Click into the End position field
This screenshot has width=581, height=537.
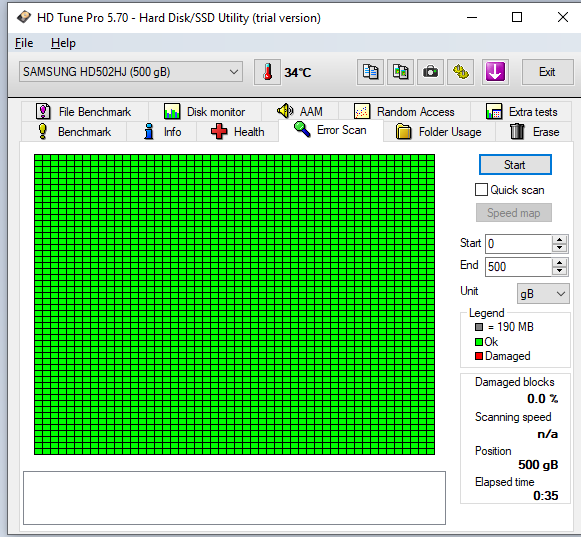pyautogui.click(x=518, y=267)
